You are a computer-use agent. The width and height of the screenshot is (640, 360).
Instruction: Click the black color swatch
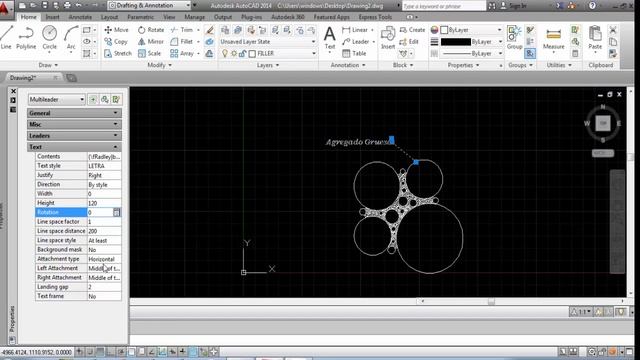456,42
